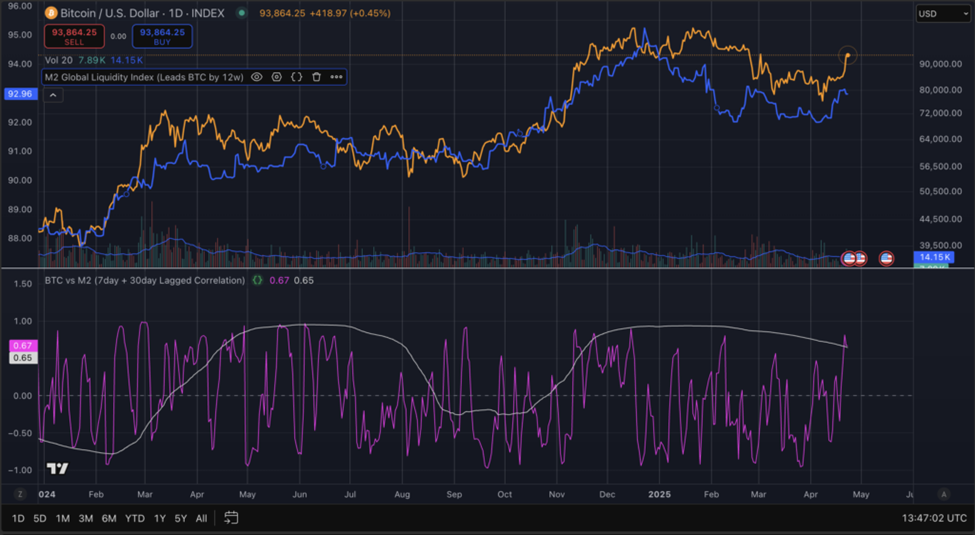The height and width of the screenshot is (535, 975).
Task: Click the 90,000.00 price scale label
Action: [x=940, y=64]
